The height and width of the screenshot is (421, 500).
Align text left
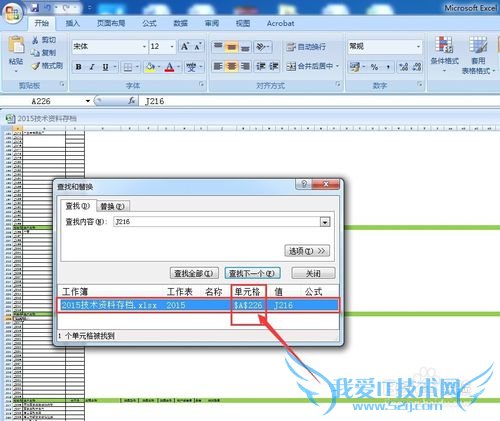point(218,66)
